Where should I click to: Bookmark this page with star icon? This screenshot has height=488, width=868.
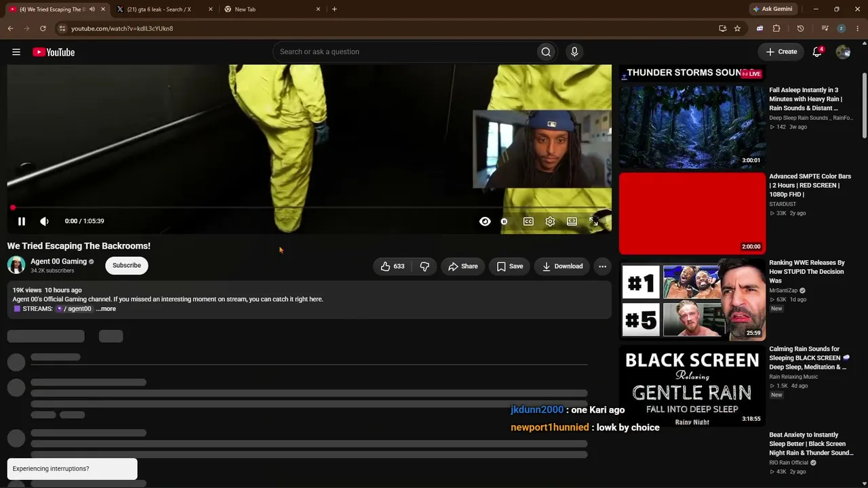[x=737, y=28]
